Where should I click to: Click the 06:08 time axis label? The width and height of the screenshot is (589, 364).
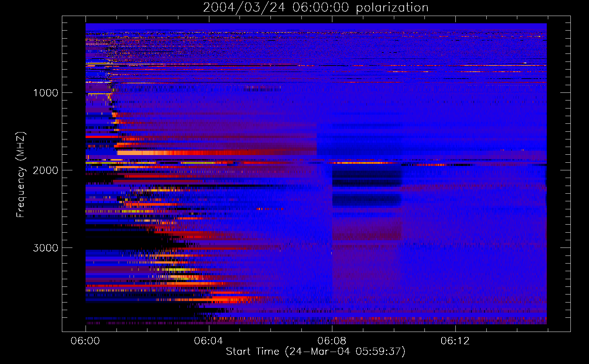click(x=332, y=341)
